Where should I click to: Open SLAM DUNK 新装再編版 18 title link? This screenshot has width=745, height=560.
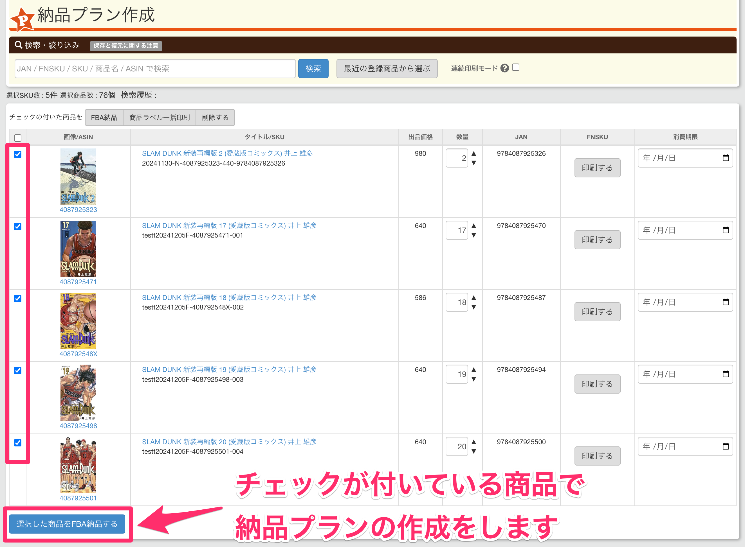point(229,297)
